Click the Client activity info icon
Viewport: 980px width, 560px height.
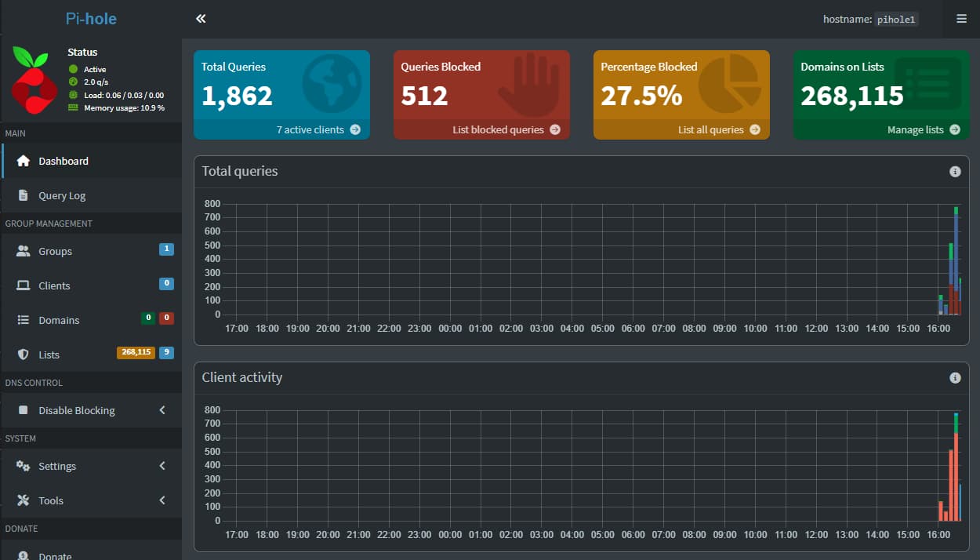(x=954, y=377)
